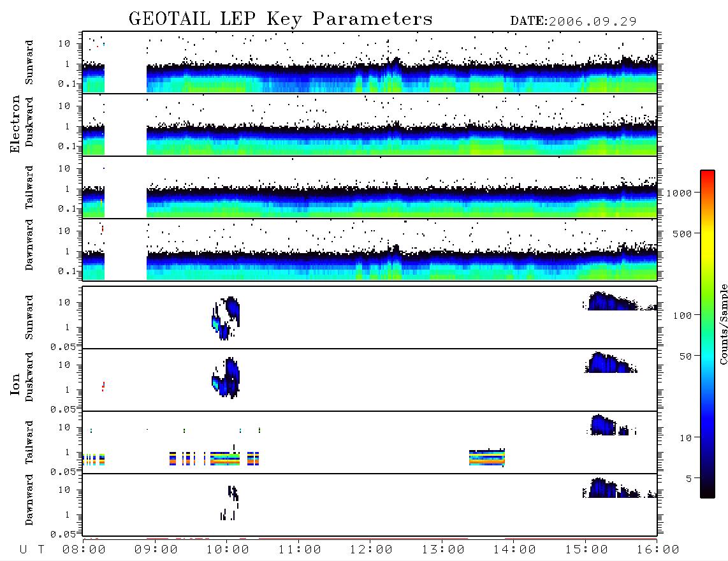This screenshot has height=561, width=728.
Task: Click the vertical Ion group label
Action: tap(15, 384)
